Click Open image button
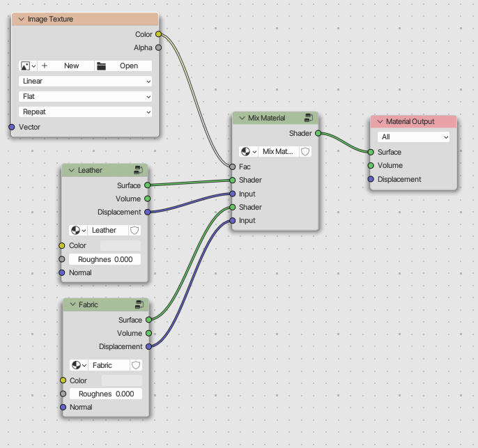This screenshot has height=448, width=478. point(123,65)
